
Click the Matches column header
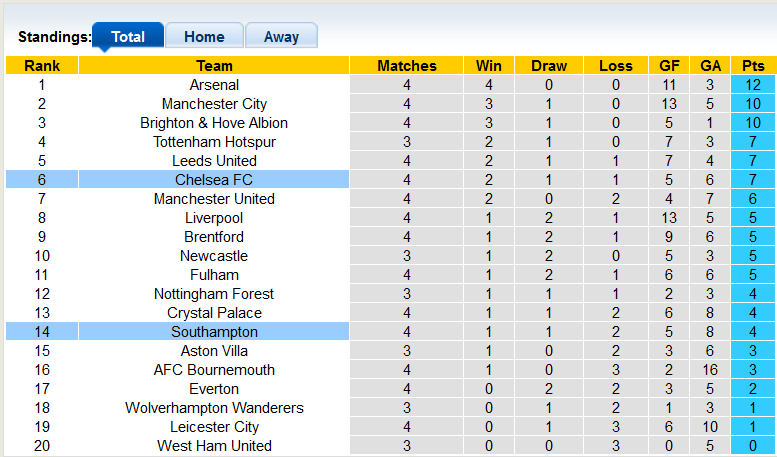pos(407,66)
